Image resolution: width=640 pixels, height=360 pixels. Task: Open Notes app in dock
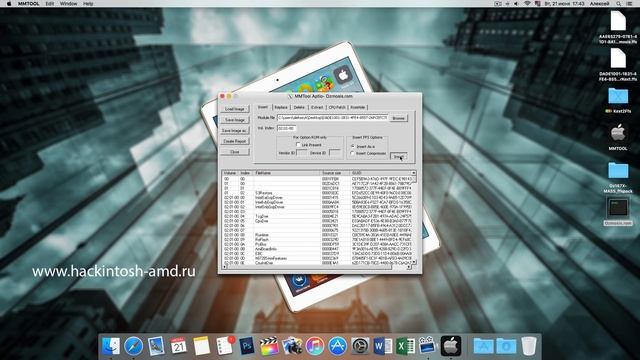pos(201,346)
